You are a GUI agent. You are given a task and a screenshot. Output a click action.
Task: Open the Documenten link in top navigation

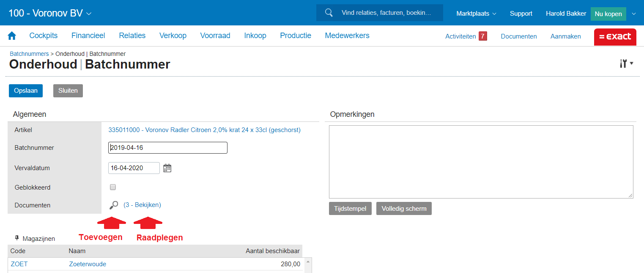pos(519,36)
